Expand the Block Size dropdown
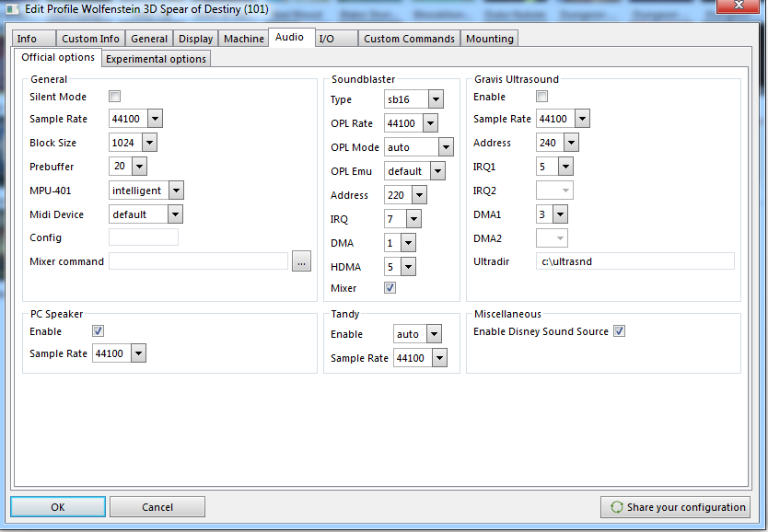This screenshot has width=768, height=532. coord(149,143)
